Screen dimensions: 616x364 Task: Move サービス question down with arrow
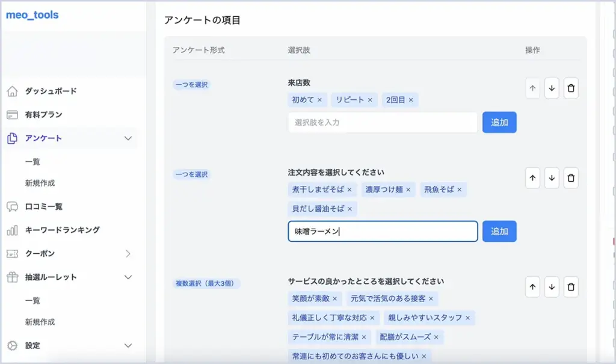pos(552,287)
